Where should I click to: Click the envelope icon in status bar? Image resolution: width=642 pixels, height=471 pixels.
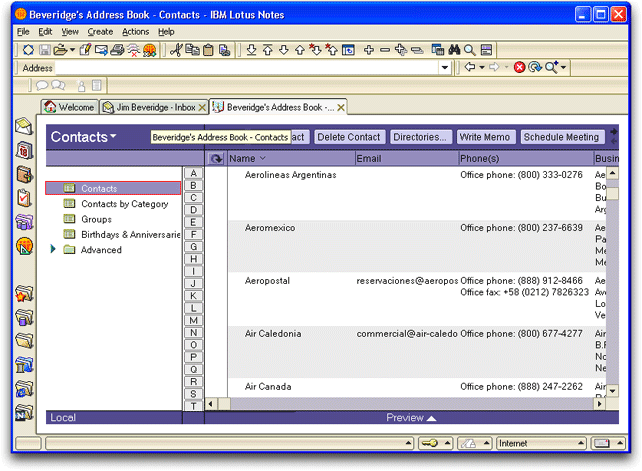click(601, 443)
